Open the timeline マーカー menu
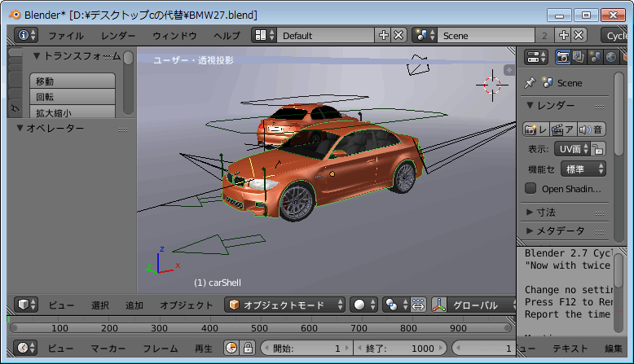The image size is (634, 364). pyautogui.click(x=108, y=349)
